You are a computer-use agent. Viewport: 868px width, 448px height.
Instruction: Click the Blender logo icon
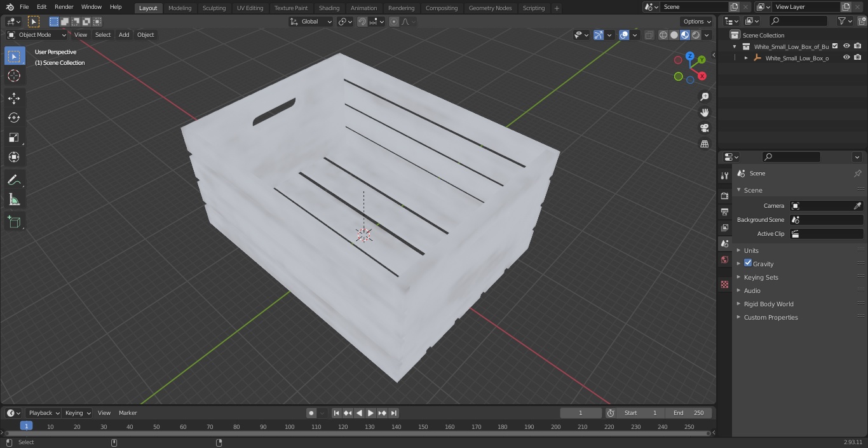10,7
